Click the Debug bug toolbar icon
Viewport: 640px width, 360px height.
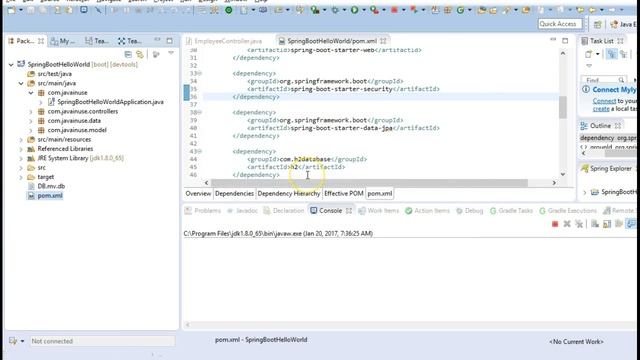pos(335,10)
